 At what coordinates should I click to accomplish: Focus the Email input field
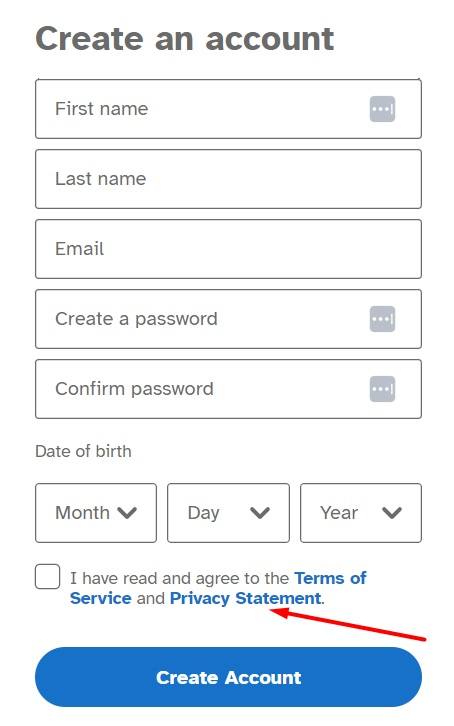click(228, 249)
